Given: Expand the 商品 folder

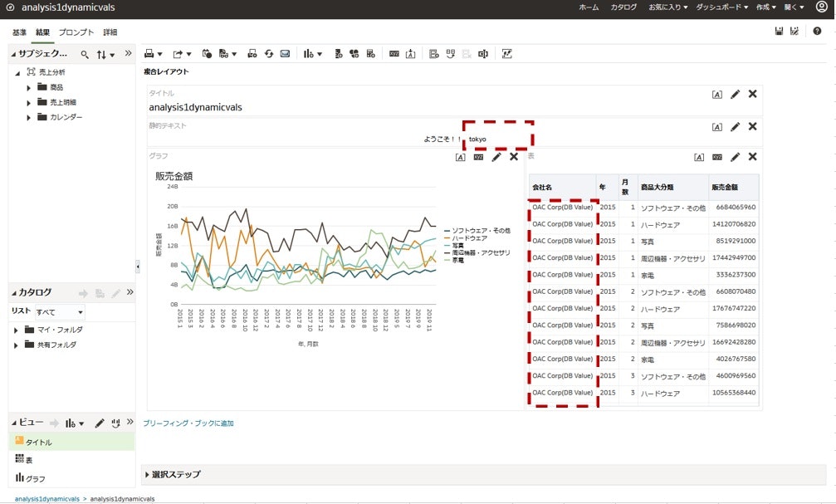Looking at the screenshot, I should 29,87.
